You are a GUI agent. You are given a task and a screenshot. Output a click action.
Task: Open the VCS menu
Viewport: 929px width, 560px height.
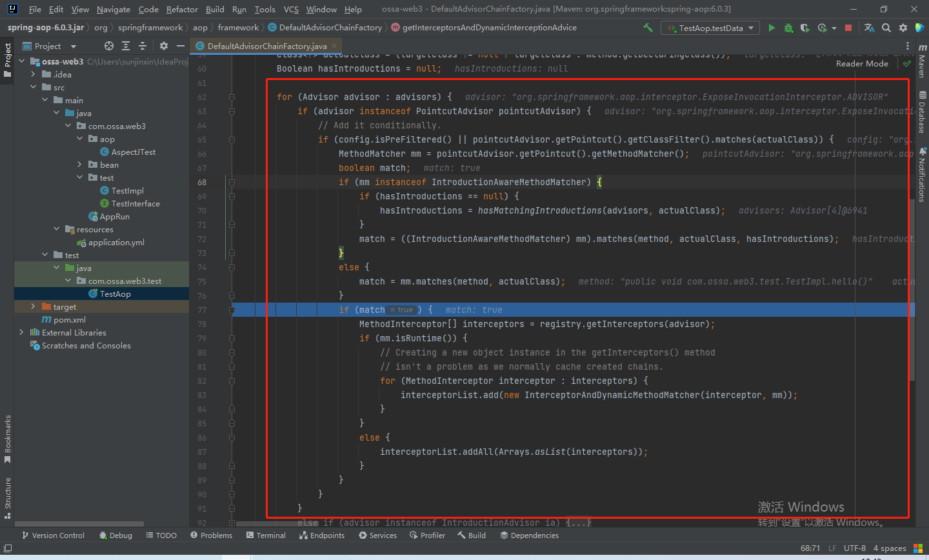[291, 9]
